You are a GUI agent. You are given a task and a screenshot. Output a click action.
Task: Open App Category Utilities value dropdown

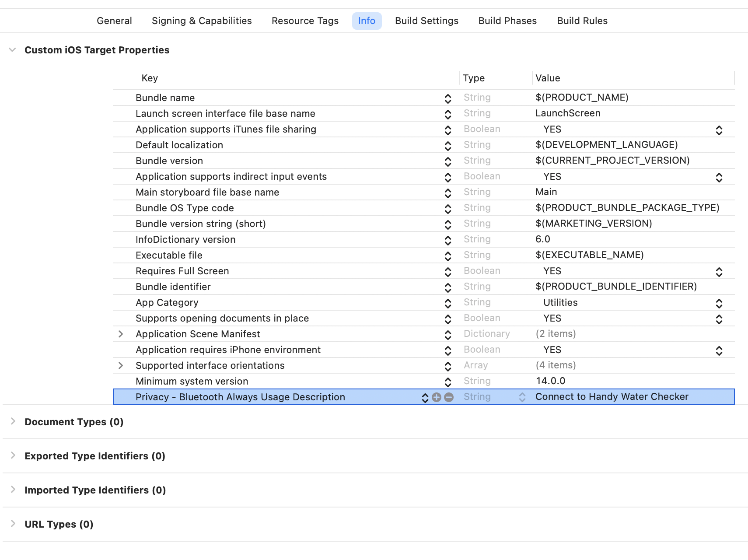point(719,303)
